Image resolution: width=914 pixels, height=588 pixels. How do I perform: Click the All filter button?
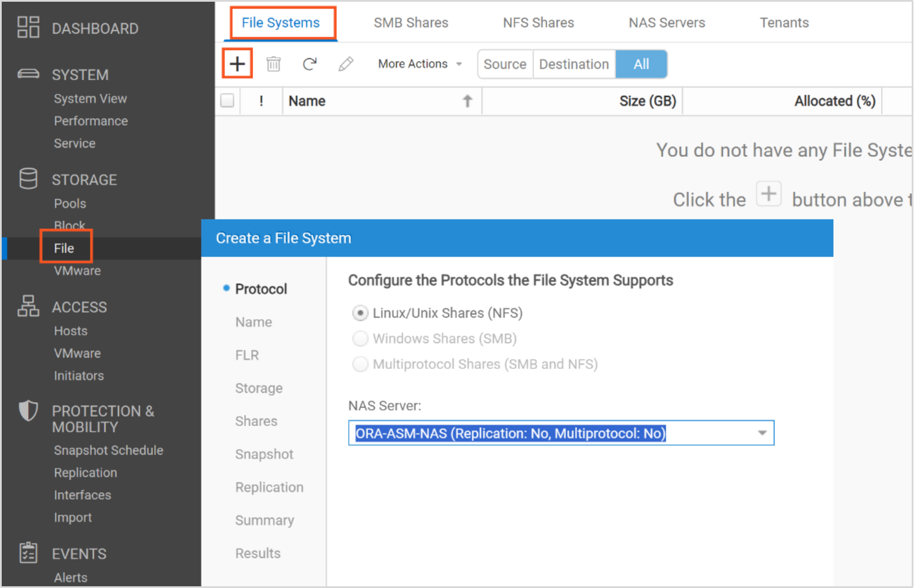click(641, 64)
